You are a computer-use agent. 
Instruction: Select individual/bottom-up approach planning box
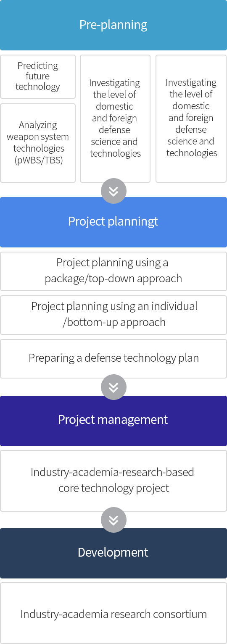(x=113, y=315)
